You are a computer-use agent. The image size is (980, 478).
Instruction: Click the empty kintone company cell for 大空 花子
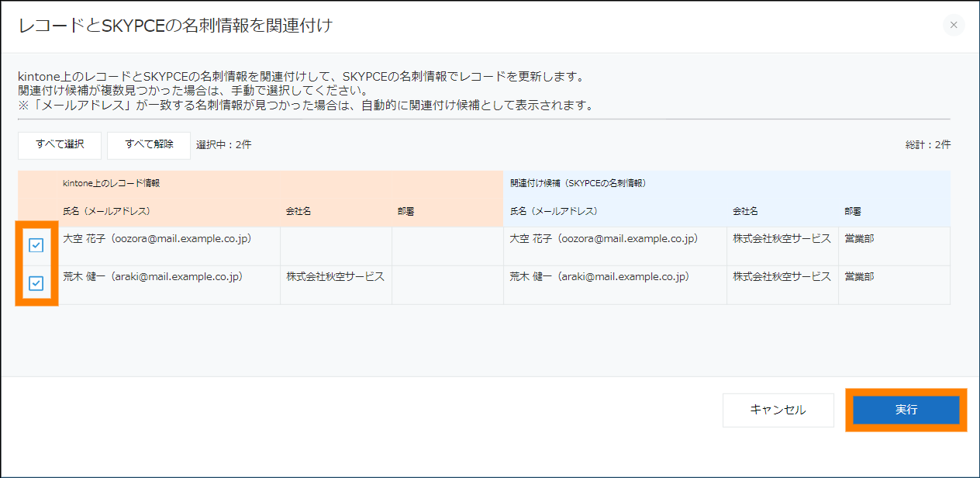[335, 245]
